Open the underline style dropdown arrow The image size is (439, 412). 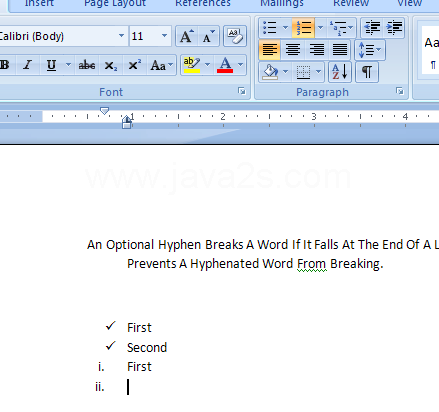[68, 65]
